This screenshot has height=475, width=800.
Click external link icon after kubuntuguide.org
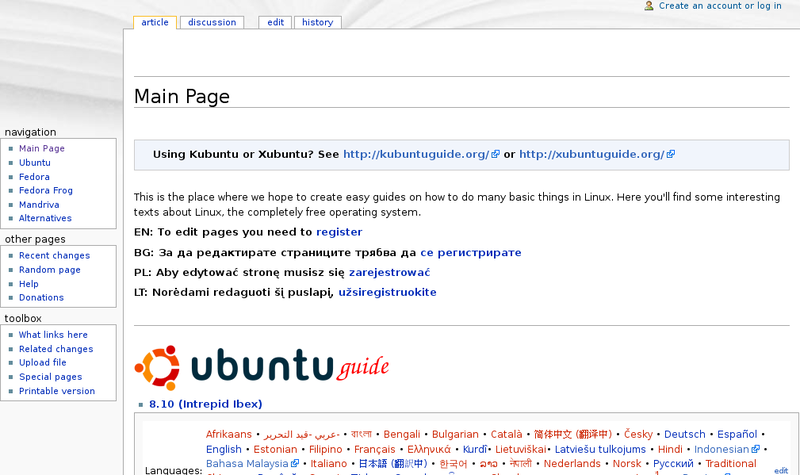495,155
